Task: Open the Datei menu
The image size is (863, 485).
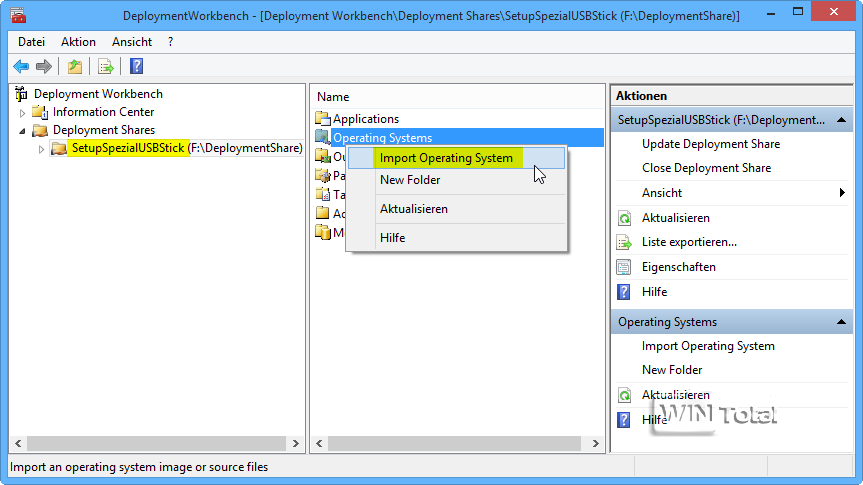Action: 31,42
